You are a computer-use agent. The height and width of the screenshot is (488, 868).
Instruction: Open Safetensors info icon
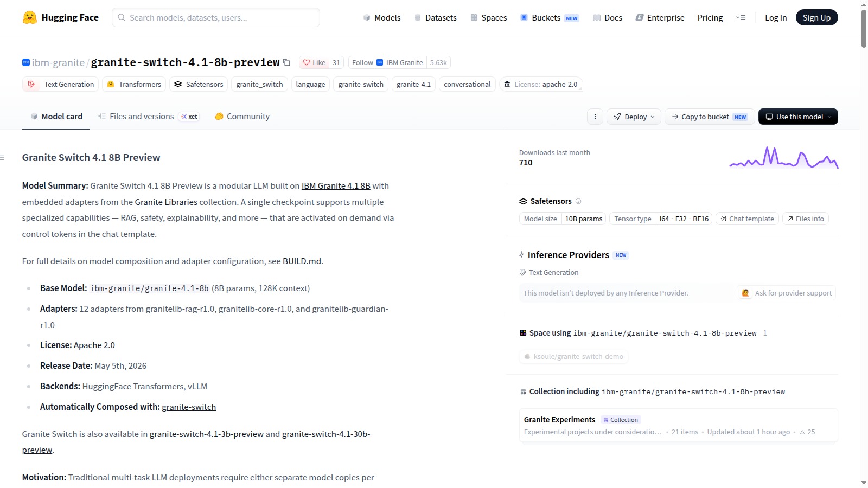tap(578, 201)
